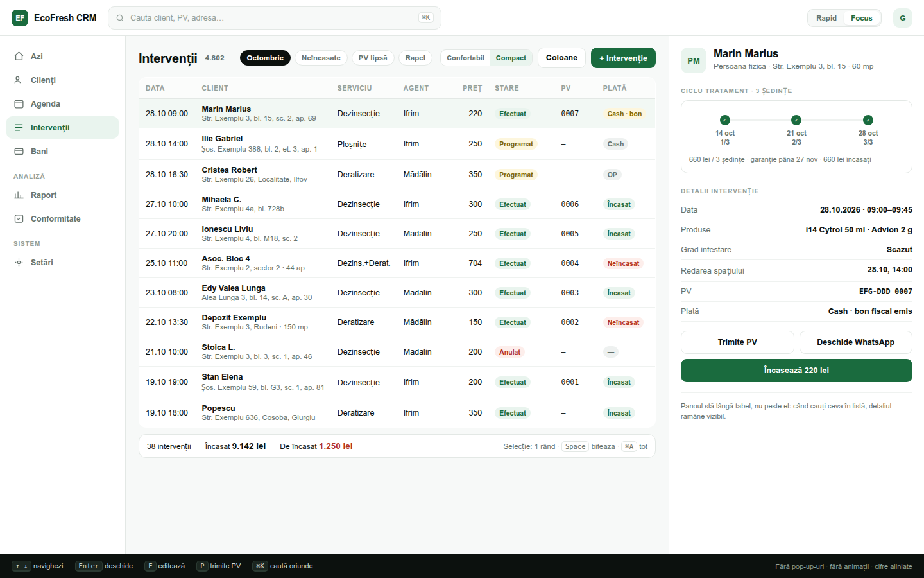Click Deschide WhatsApp button
The width and height of the screenshot is (924, 578).
tap(855, 342)
